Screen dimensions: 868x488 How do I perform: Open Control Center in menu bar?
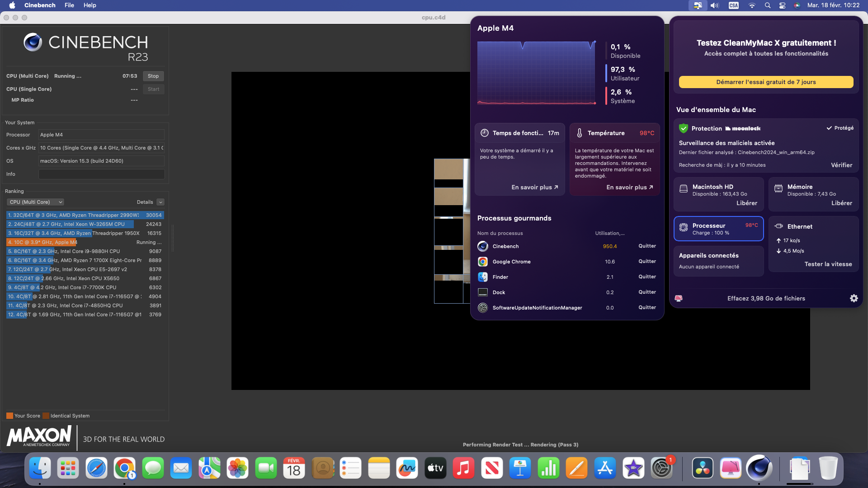(x=782, y=5)
